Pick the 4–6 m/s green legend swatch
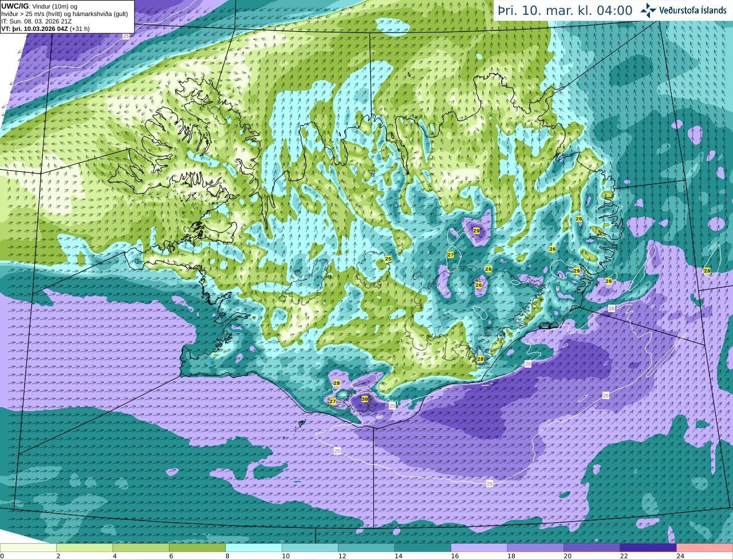Viewport: 733px width, 560px height. click(x=141, y=547)
